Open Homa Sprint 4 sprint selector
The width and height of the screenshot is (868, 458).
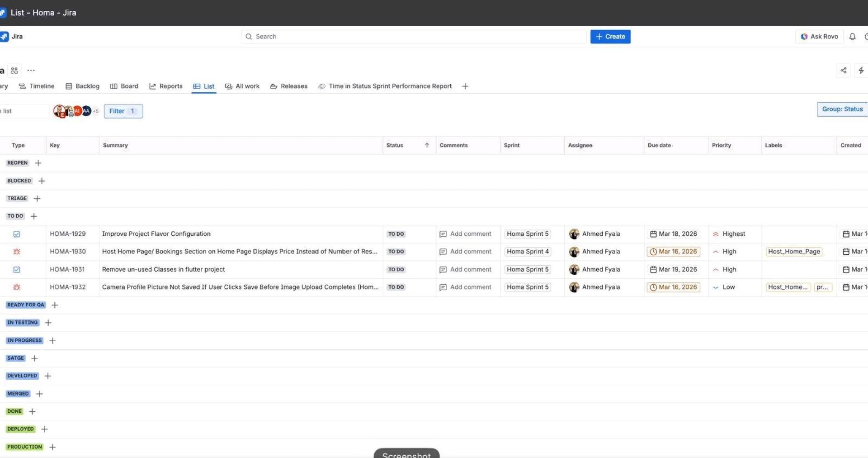[528, 252]
